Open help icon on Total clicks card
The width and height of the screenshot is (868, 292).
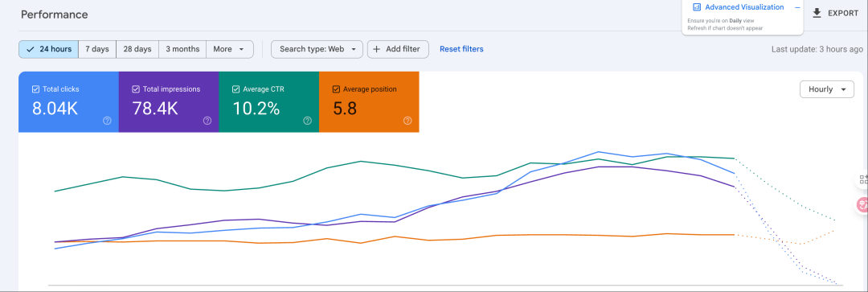pos(108,121)
